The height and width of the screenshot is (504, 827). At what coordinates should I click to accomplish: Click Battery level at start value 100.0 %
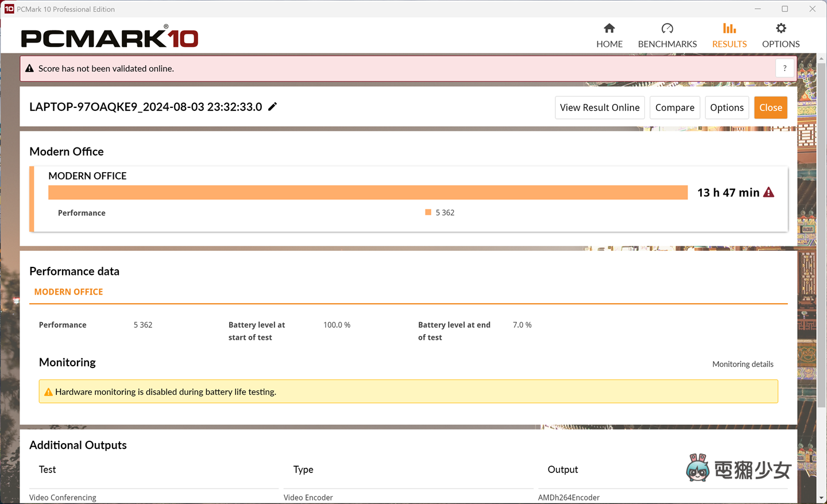pyautogui.click(x=337, y=325)
